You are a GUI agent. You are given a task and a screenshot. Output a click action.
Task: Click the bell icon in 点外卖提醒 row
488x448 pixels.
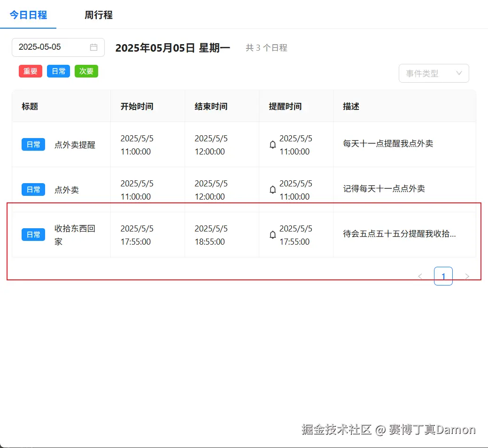(x=272, y=145)
